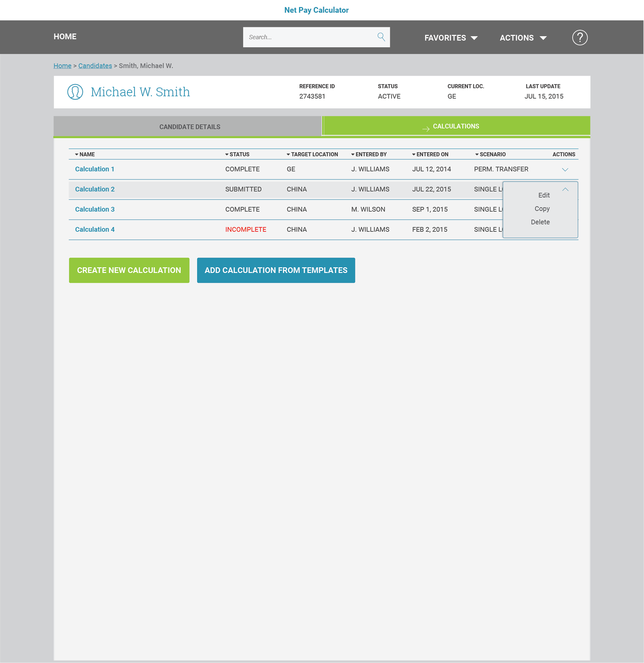
Task: Click the candidate profile avatar icon
Action: tap(75, 92)
